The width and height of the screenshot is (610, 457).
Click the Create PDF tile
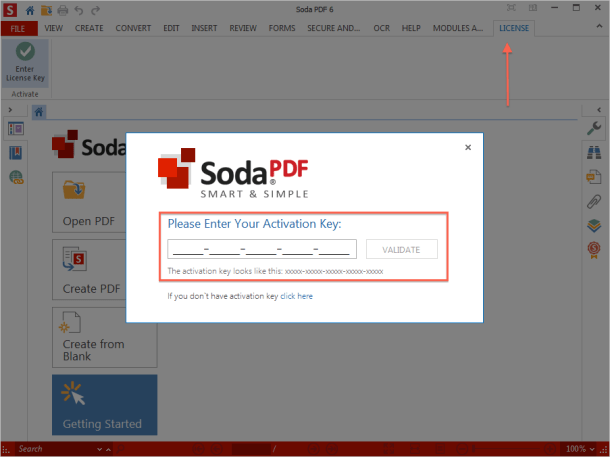89,270
